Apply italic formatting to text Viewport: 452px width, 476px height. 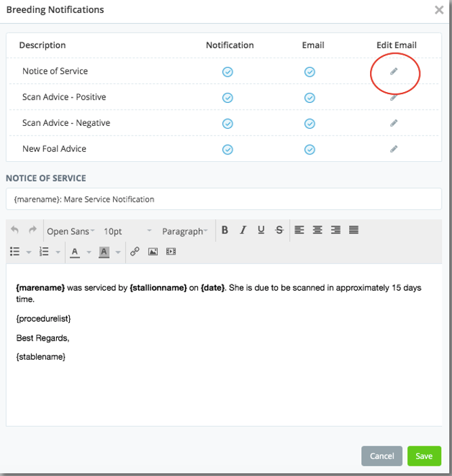(x=243, y=230)
